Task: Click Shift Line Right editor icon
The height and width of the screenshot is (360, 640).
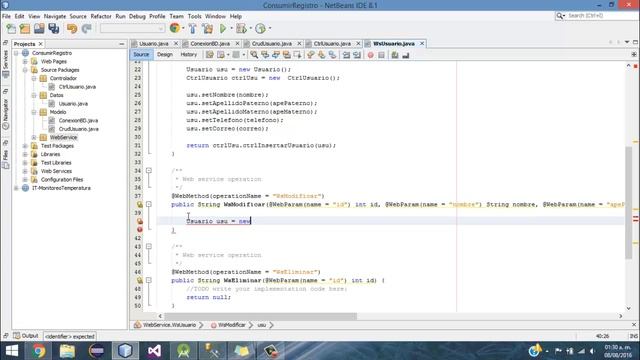Action: 357,55
